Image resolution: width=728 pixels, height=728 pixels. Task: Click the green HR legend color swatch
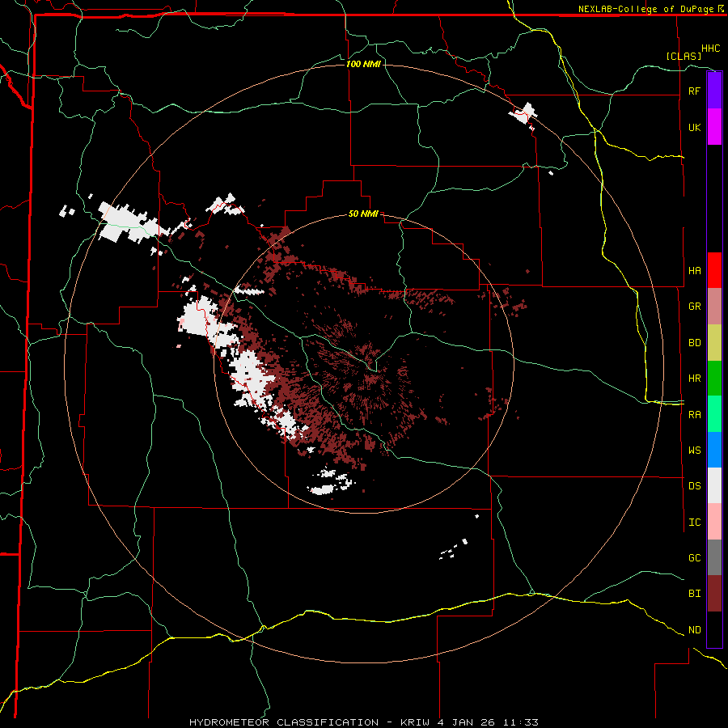pos(714,379)
